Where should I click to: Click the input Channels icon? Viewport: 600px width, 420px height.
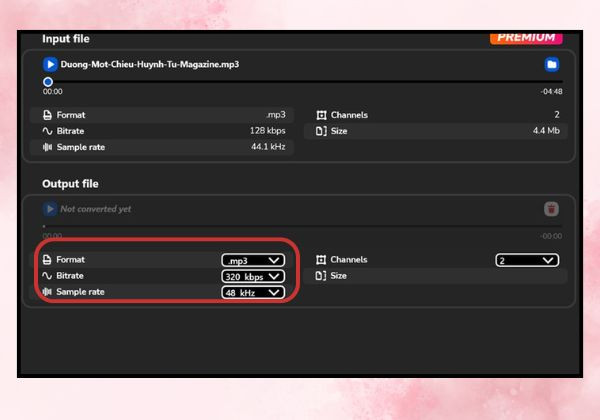click(321, 115)
